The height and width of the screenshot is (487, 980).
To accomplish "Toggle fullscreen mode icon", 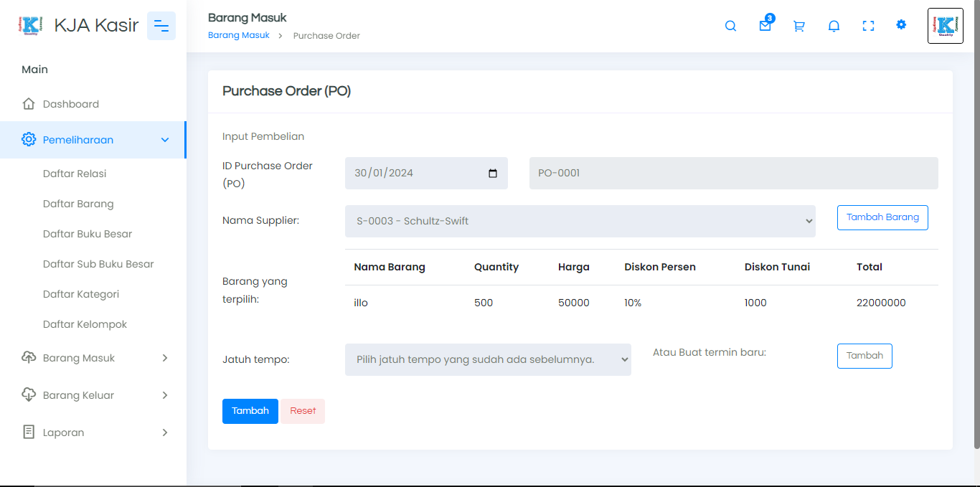I will click(x=868, y=26).
